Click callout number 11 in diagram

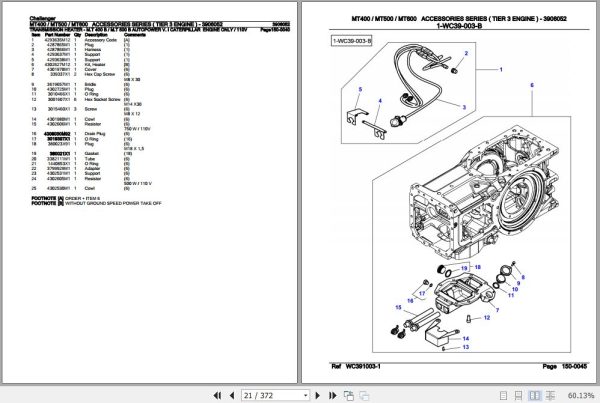pyautogui.click(x=511, y=295)
